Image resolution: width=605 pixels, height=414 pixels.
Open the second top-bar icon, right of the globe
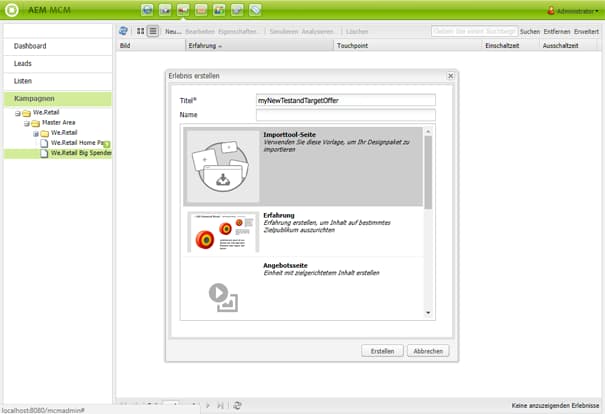pos(165,10)
